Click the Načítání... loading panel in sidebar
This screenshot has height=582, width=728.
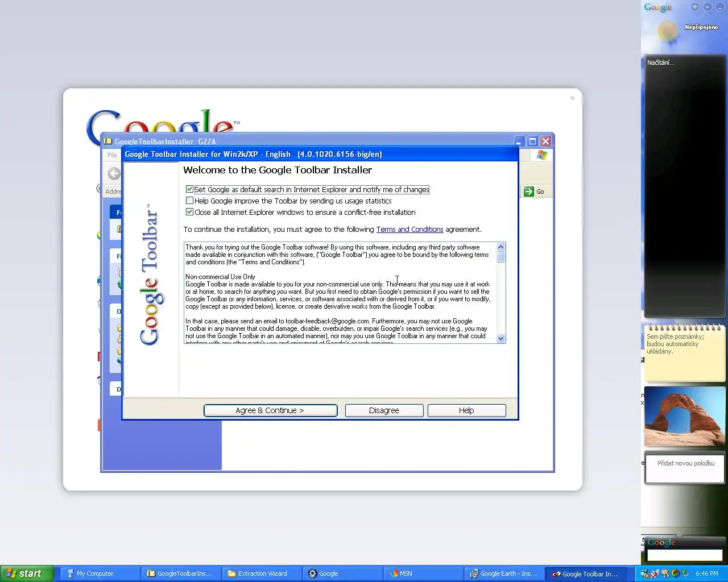684,186
